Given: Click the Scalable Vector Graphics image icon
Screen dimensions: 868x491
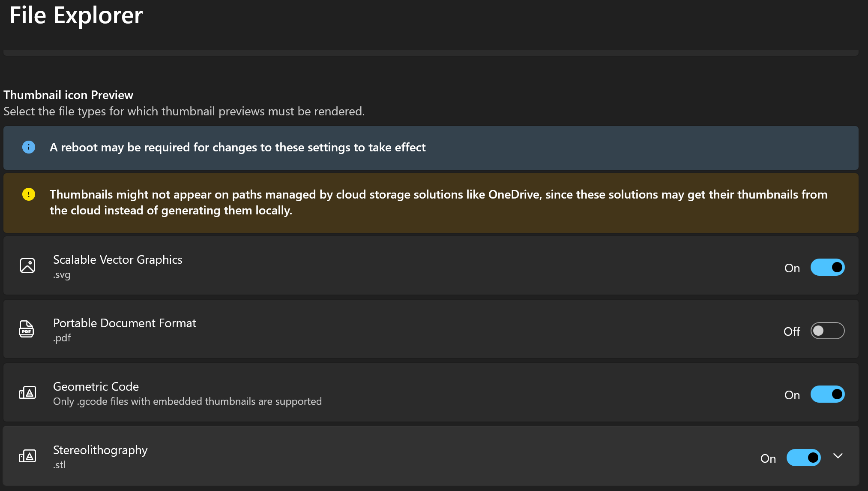Looking at the screenshot, I should tap(27, 266).
